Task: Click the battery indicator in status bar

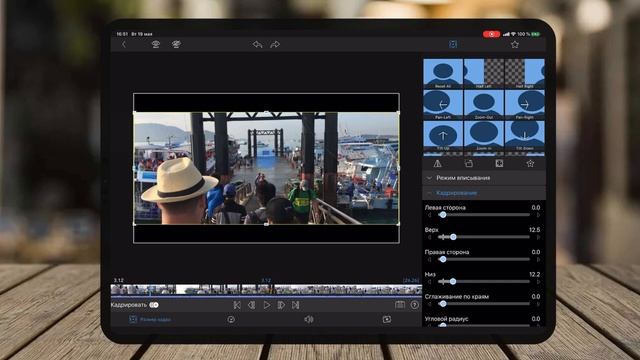Action: point(536,34)
